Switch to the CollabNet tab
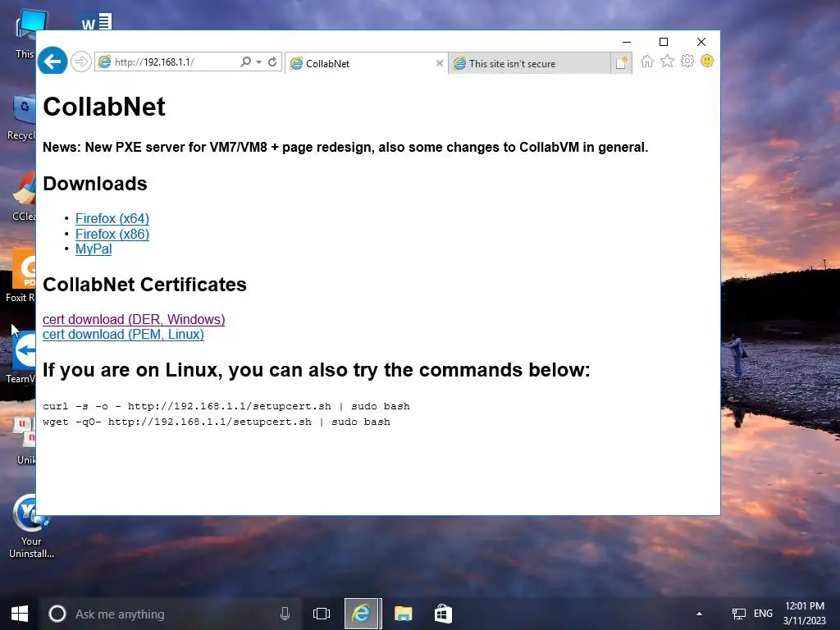This screenshot has height=630, width=840. click(367, 63)
